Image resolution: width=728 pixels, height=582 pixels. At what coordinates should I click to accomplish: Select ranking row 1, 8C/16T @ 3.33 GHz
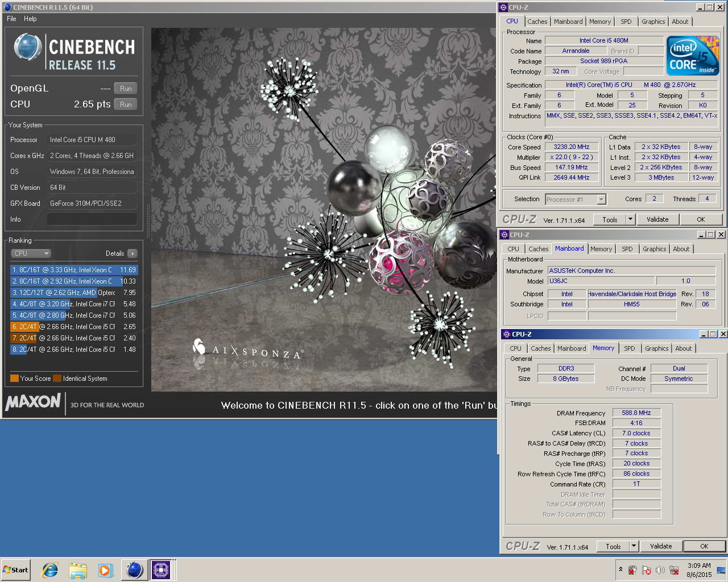74,270
